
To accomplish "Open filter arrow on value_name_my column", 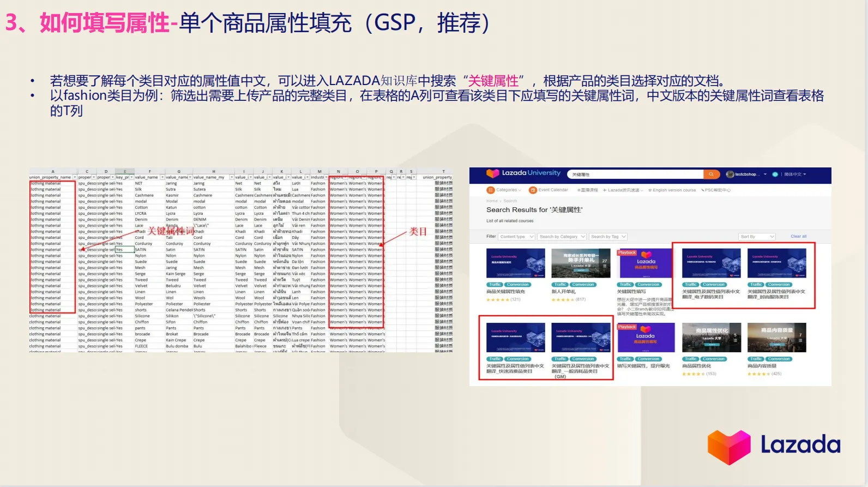I will point(232,177).
